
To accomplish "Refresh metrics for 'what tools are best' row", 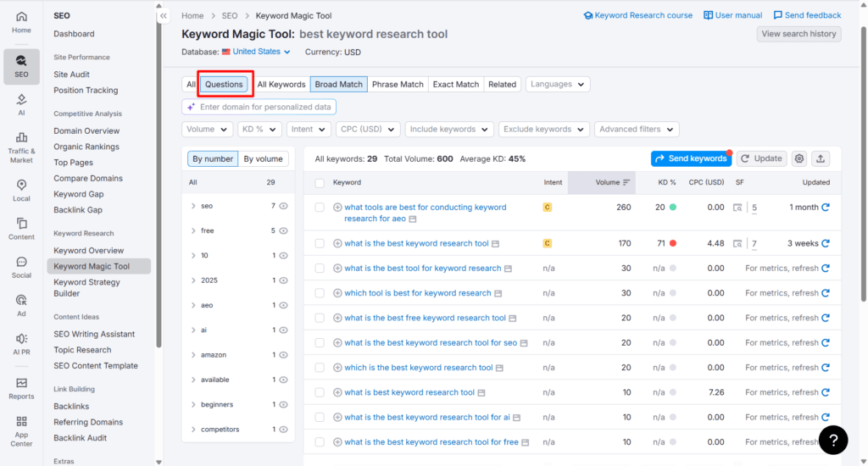I will (x=826, y=207).
